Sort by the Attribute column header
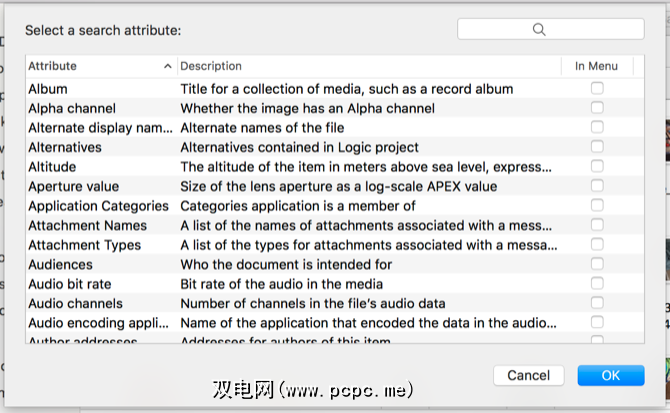670x413 pixels. point(90,67)
